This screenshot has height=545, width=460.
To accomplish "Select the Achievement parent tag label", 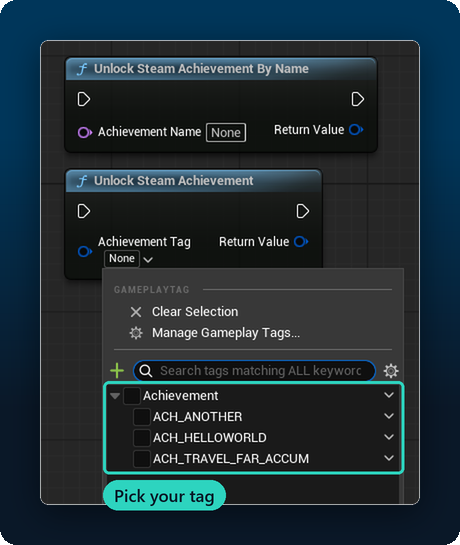I will 180,396.
